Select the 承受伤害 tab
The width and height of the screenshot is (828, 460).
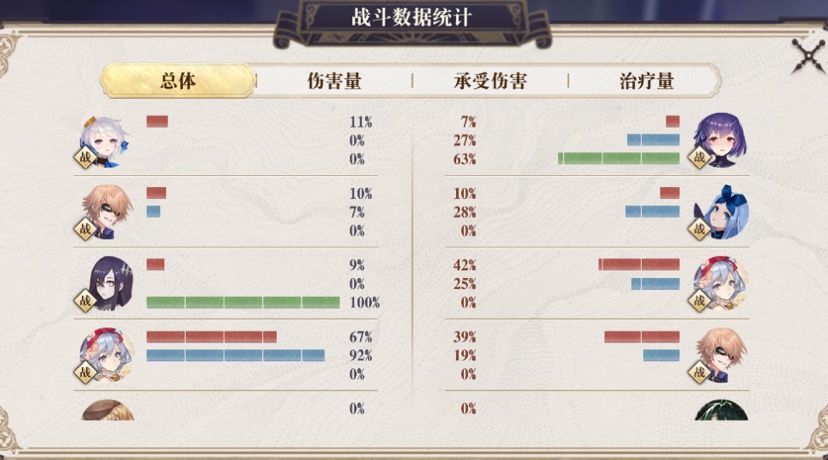(x=490, y=81)
